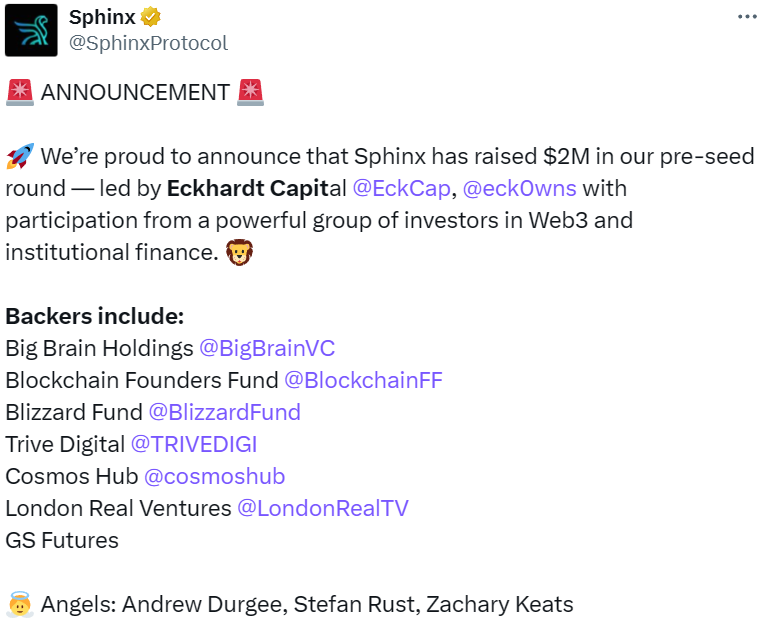
Task: Click the gold verified badge next to Sphinx
Action: pyautogui.click(x=152, y=17)
